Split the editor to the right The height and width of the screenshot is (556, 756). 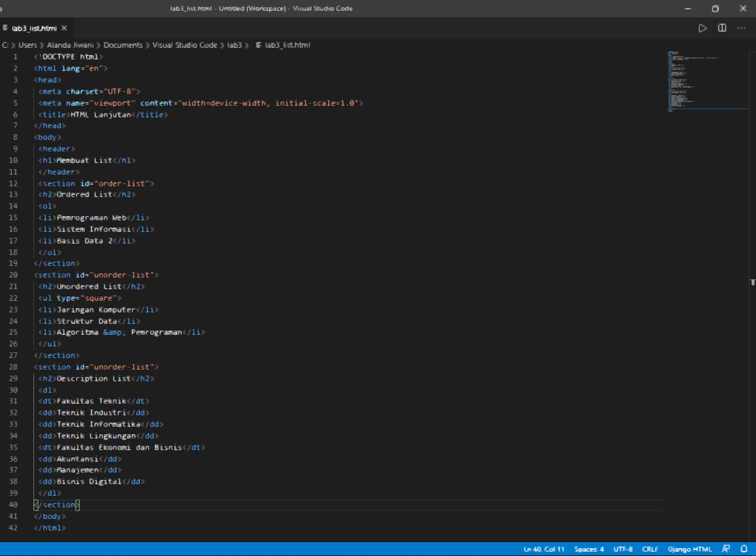point(722,28)
